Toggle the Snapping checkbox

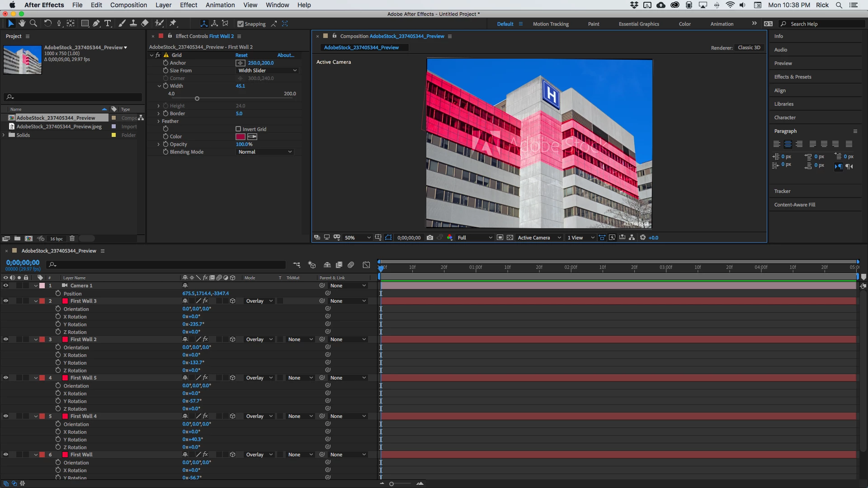point(241,24)
